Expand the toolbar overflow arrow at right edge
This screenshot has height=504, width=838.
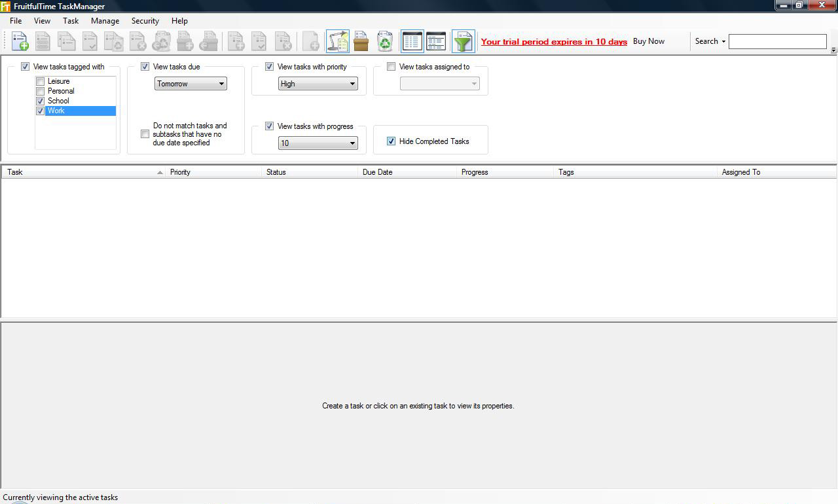tap(833, 50)
